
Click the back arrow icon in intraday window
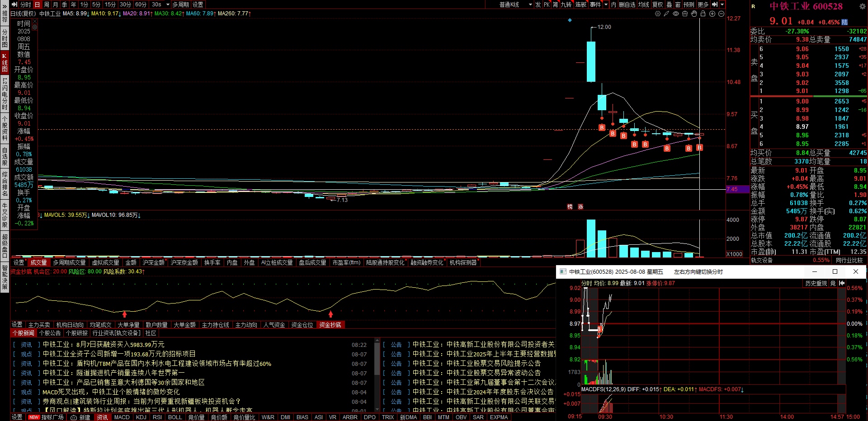pyautogui.click(x=842, y=283)
